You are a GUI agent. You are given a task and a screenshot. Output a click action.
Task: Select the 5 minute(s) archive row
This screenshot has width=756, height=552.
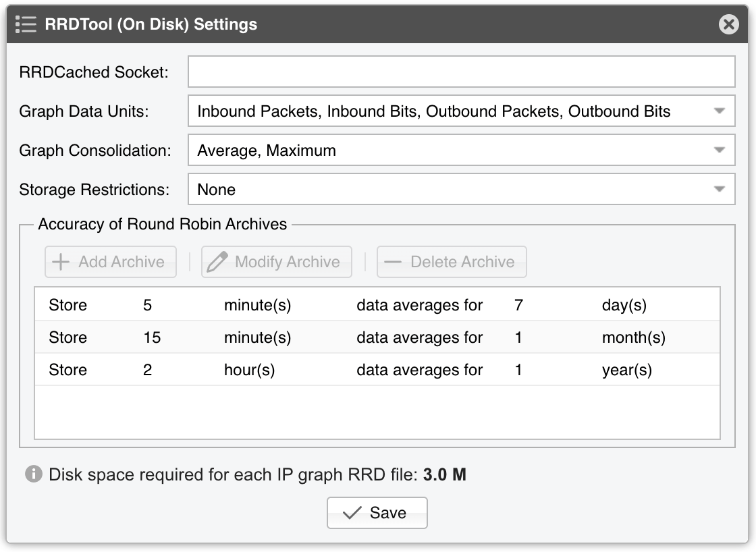pyautogui.click(x=377, y=305)
